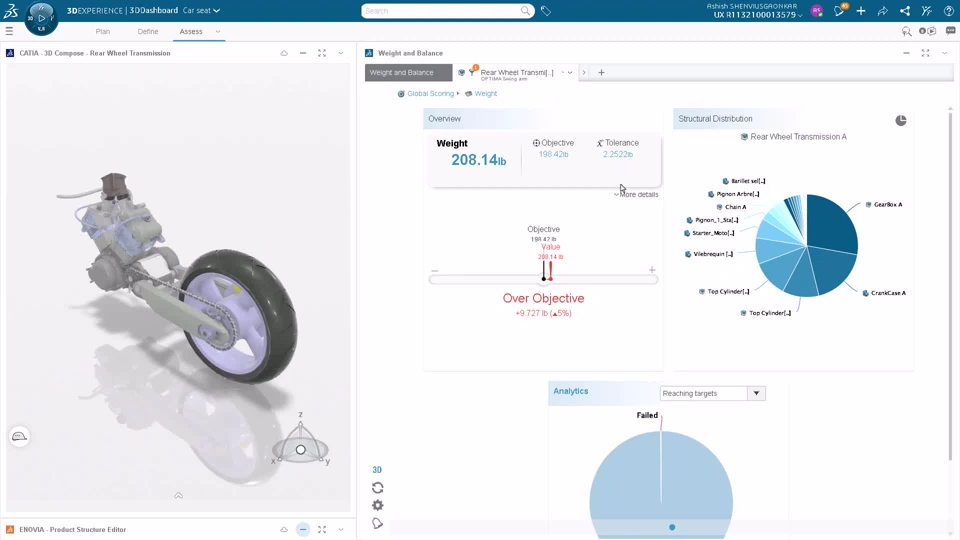Click the filter icon on Rear Wheel tab
This screenshot has width=960, height=540.
[472, 72]
